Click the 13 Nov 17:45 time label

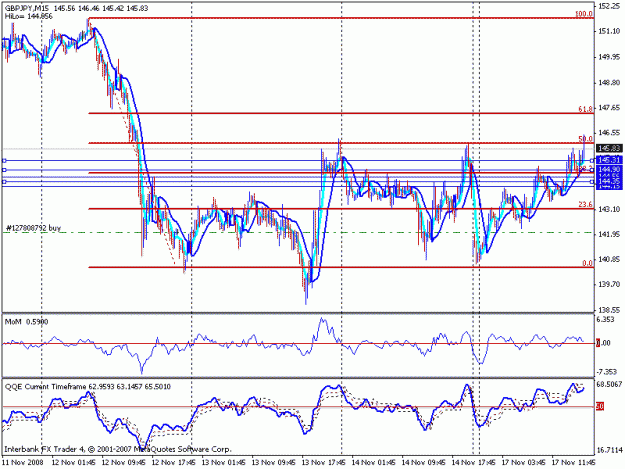pos(324,463)
